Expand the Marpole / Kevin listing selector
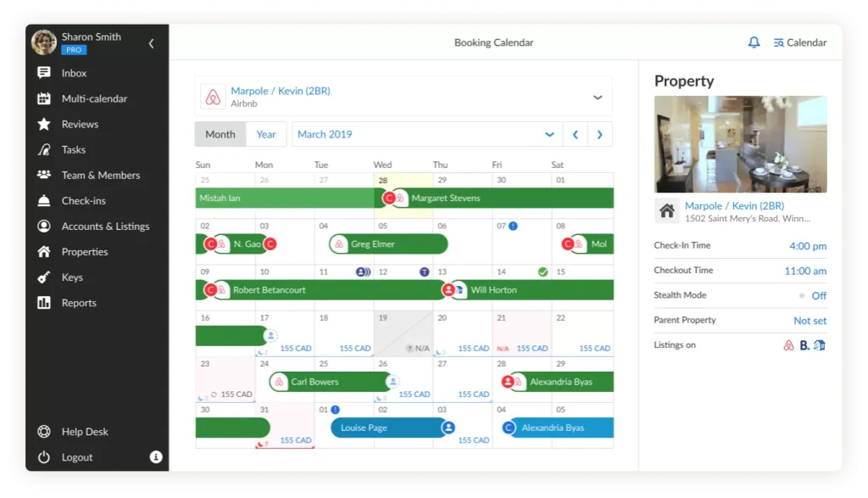 [x=598, y=98]
